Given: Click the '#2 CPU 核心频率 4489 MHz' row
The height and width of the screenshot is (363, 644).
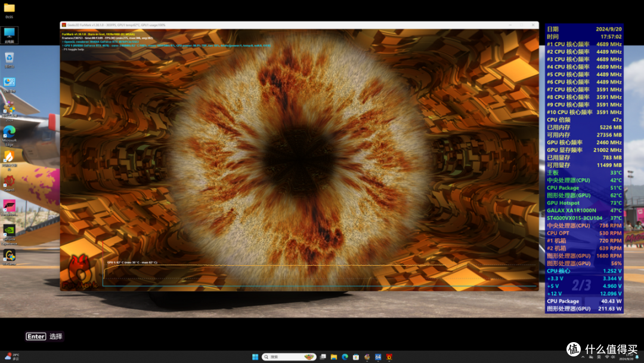Looking at the screenshot, I should coord(584,52).
